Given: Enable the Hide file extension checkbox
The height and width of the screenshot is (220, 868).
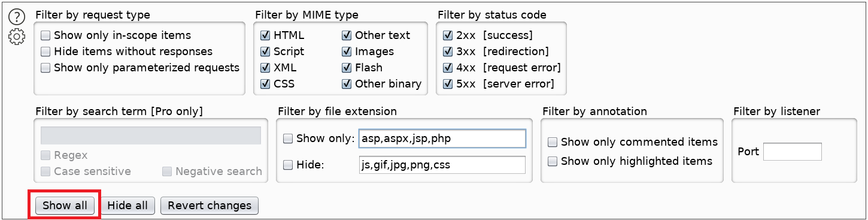Looking at the screenshot, I should coord(288,164).
